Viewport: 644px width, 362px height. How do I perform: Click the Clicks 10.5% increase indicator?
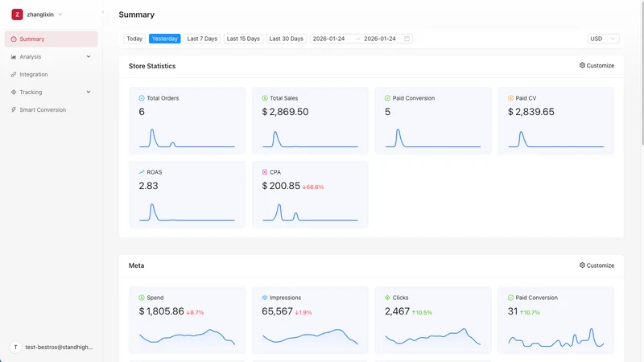[422, 312]
